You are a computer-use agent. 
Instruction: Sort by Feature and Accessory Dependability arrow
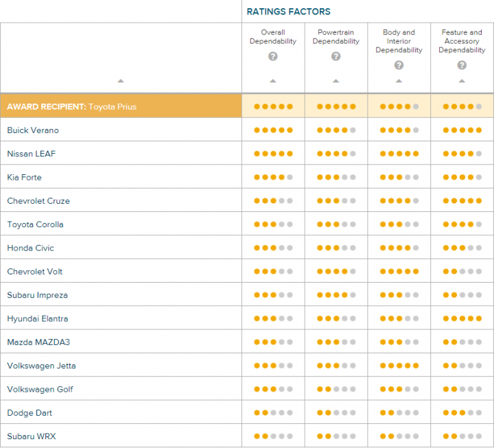coord(462,81)
